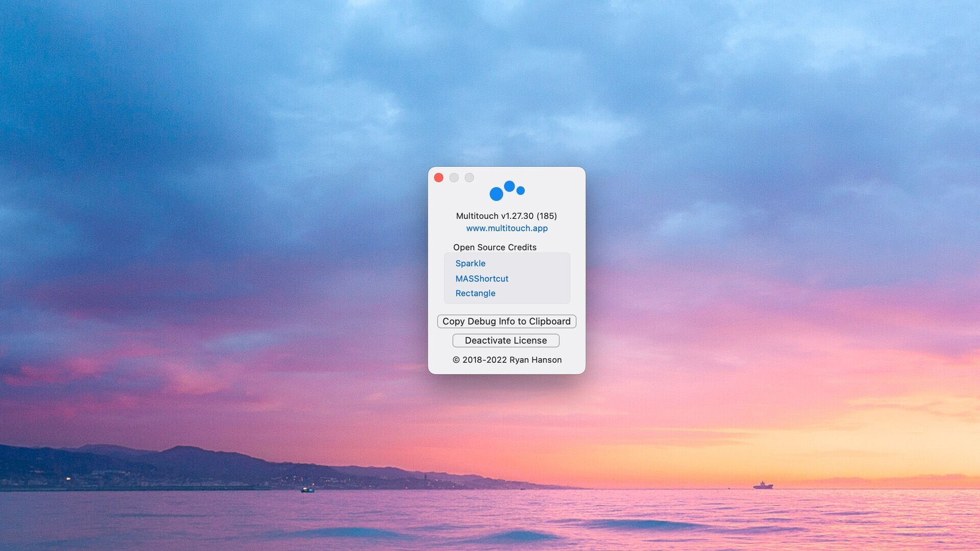This screenshot has width=980, height=551.
Task: Click the inactive zoom window control
Action: pos(470,178)
